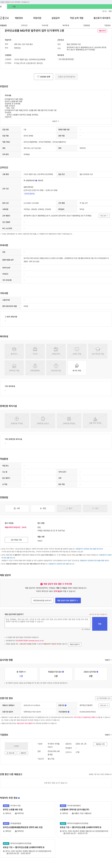Open the 실업급여 menu

pos(56,18)
